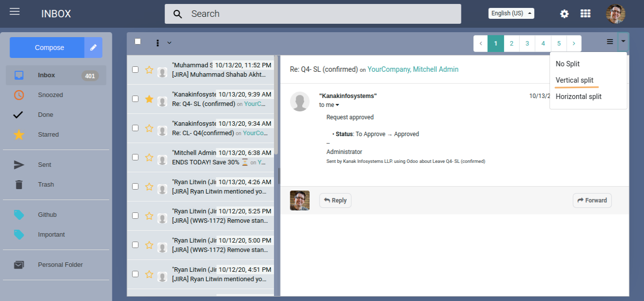Image resolution: width=644 pixels, height=301 pixels.
Task: Select the ENDS TODAY email checkbox
Action: [135, 157]
